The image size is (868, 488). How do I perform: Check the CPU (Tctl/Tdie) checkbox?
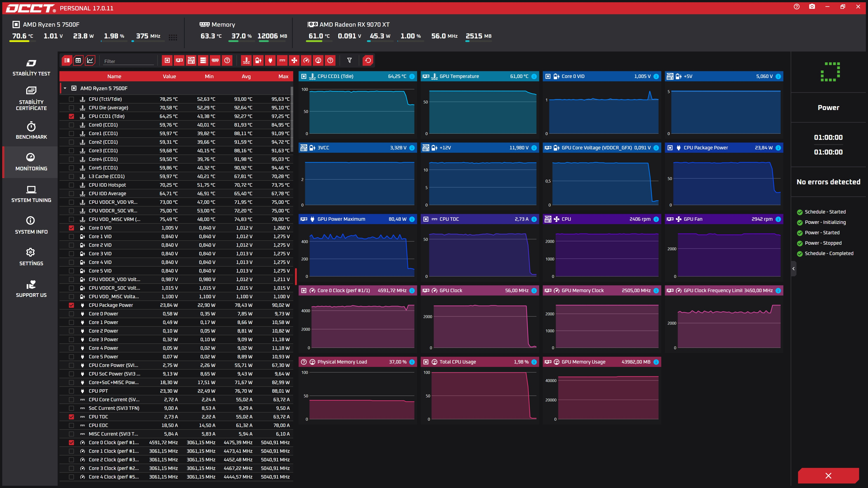click(71, 99)
